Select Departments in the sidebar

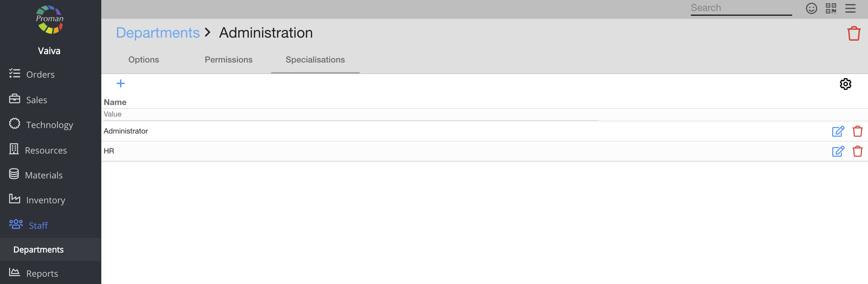click(x=39, y=250)
